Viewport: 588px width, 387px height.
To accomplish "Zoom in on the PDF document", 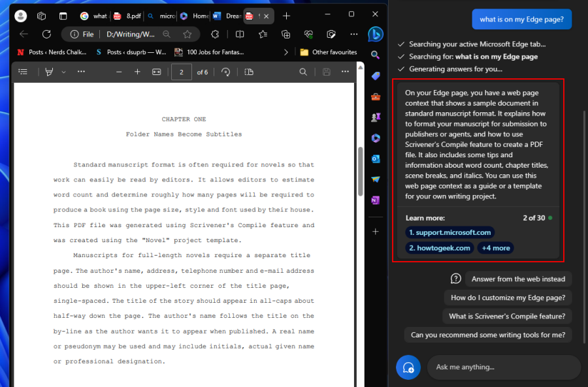I will point(138,72).
